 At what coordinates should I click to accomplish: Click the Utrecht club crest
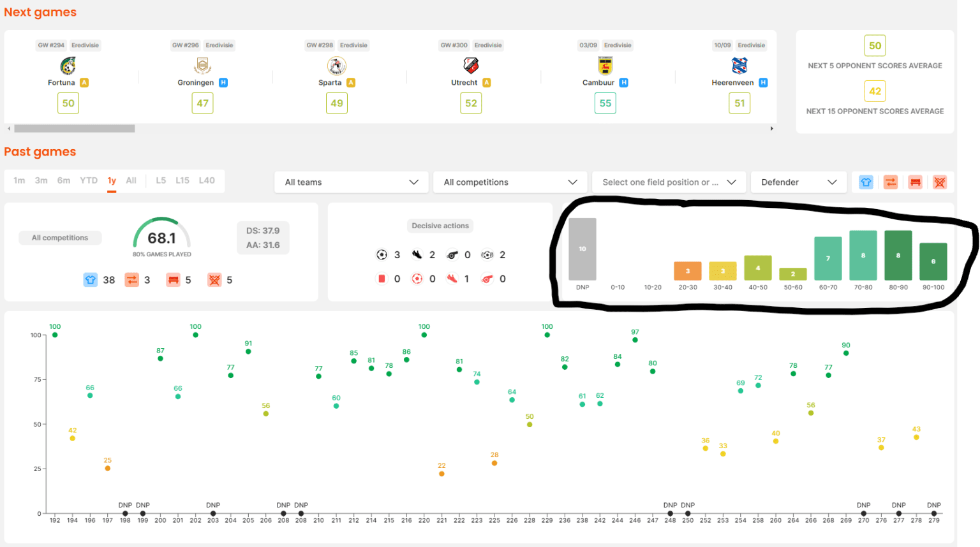point(471,66)
